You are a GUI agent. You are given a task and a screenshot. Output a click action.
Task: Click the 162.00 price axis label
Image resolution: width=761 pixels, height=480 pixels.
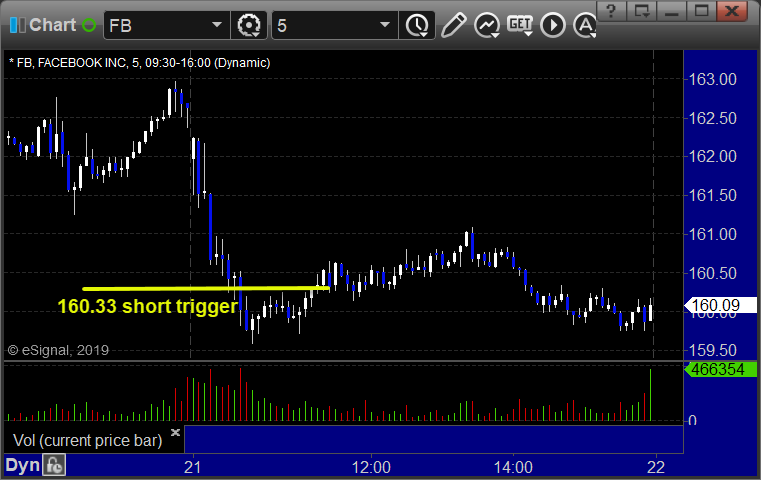pyautogui.click(x=712, y=156)
